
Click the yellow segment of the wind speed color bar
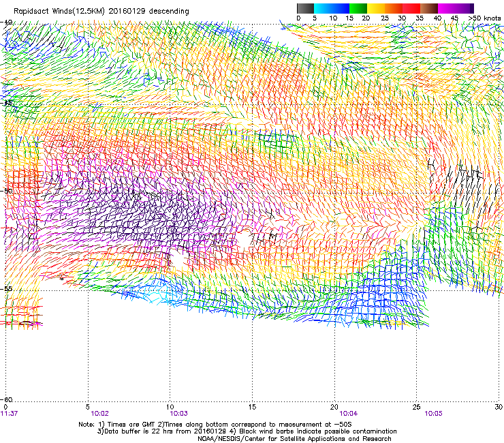[x=376, y=8]
